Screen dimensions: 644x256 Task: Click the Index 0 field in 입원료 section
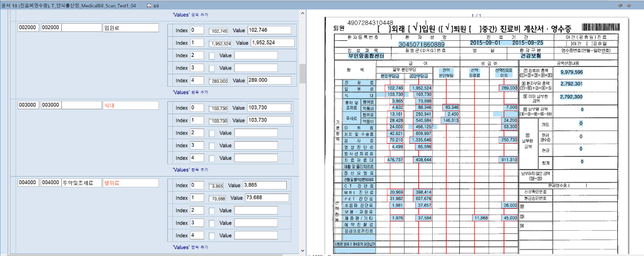[x=197, y=30]
